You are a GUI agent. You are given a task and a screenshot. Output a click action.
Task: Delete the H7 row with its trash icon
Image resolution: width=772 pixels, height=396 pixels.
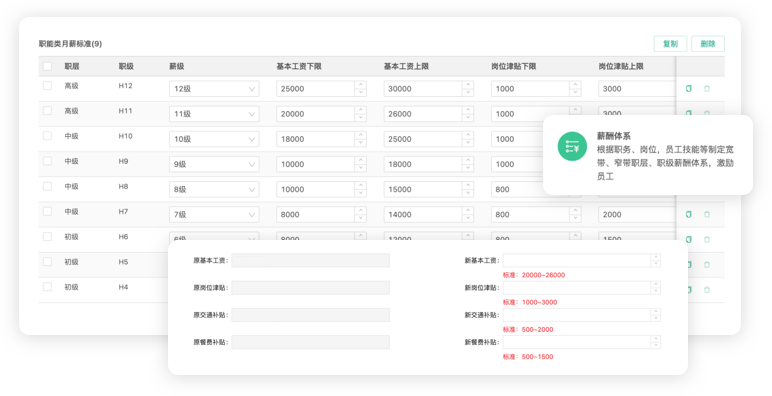coord(707,214)
